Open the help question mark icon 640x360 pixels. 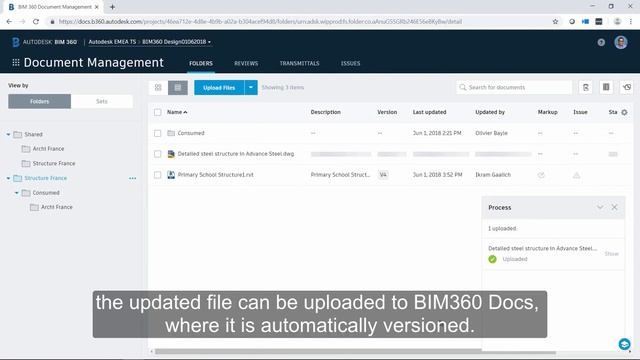click(x=601, y=42)
